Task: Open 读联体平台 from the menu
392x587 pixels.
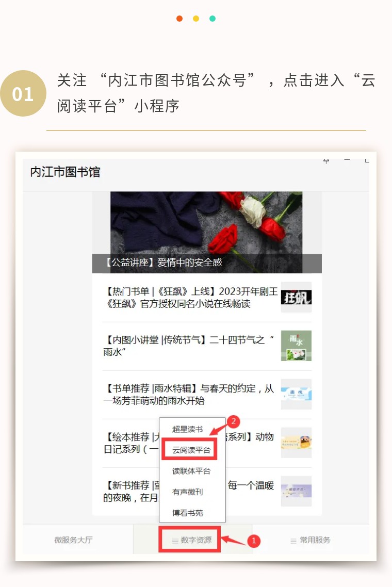Action: pos(191,471)
